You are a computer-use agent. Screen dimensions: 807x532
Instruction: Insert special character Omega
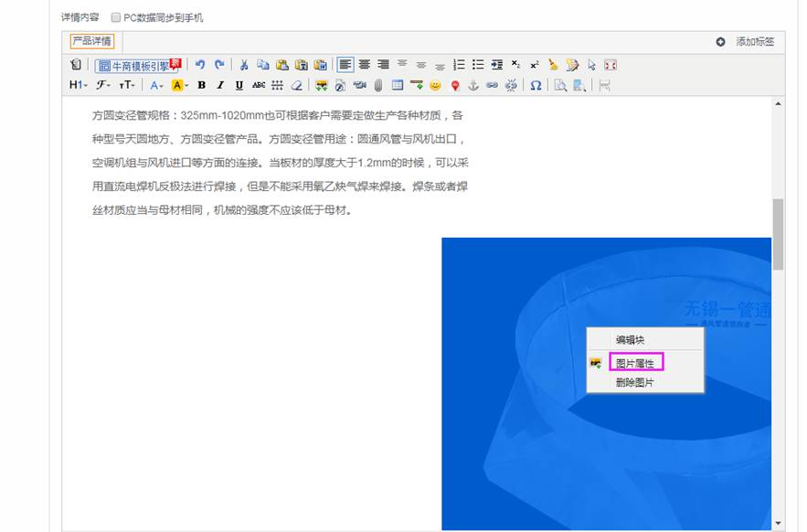click(x=536, y=85)
